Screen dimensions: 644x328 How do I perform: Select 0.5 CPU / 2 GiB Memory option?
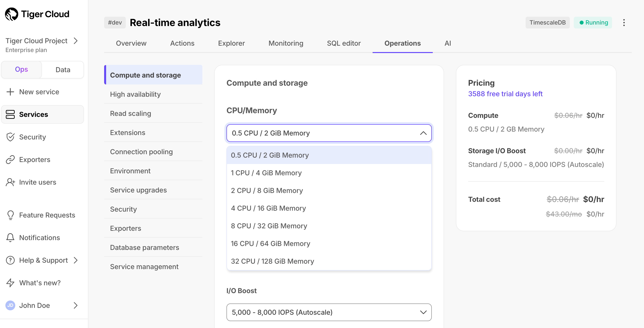329,155
